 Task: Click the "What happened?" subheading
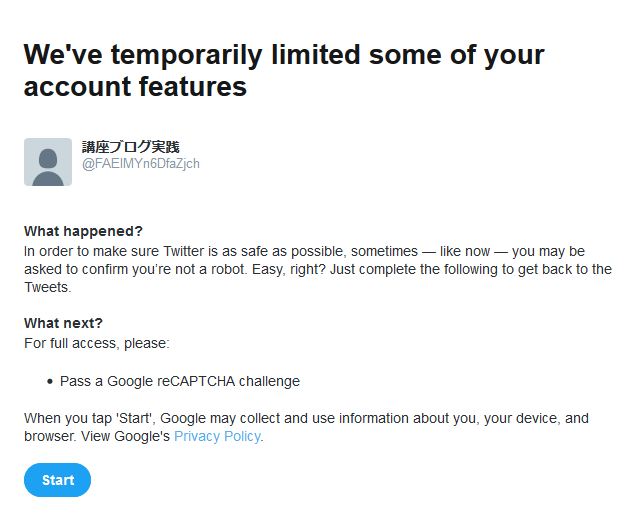coord(83,231)
